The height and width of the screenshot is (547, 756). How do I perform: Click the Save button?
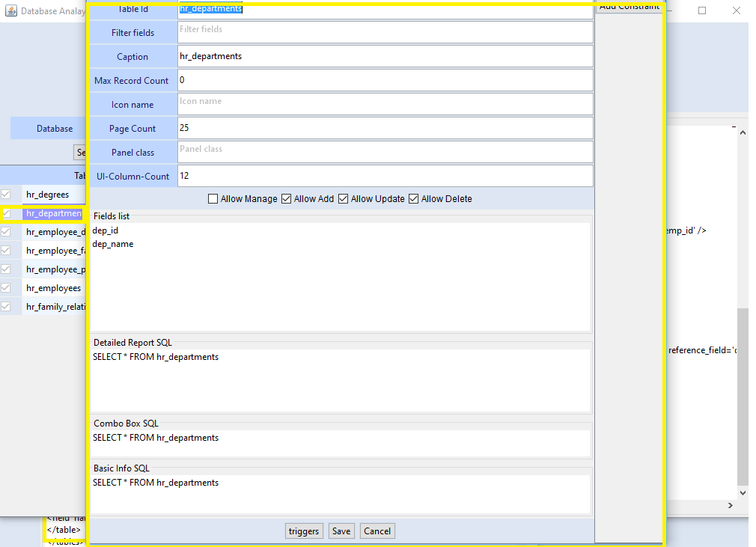(341, 531)
